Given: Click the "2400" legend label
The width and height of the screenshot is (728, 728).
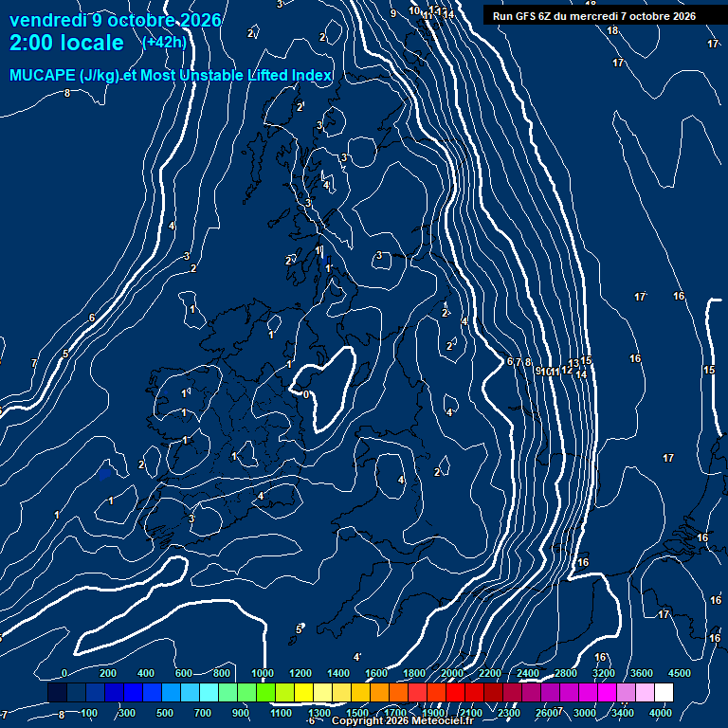Looking at the screenshot, I should pos(528,673).
